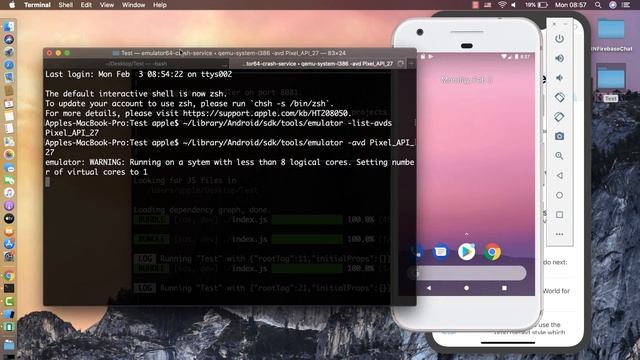Launch Chrome on the Android emulator
The height and width of the screenshot is (360, 640).
click(492, 252)
